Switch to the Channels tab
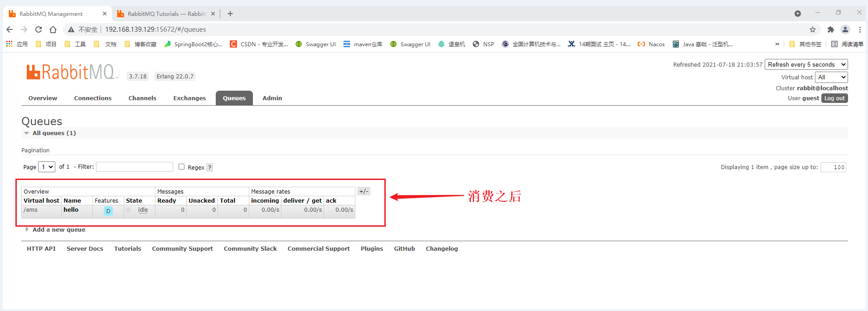Screen dimensions: 868x311 point(142,98)
